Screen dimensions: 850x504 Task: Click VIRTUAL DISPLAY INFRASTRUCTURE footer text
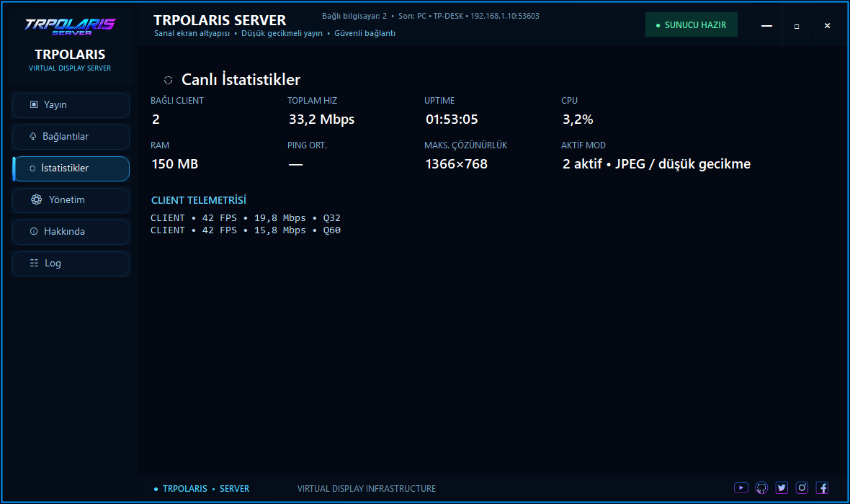[x=367, y=488]
